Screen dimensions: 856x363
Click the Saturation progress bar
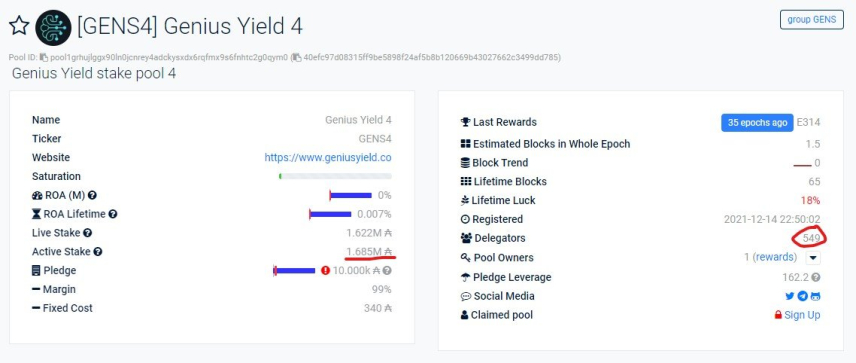(x=335, y=176)
